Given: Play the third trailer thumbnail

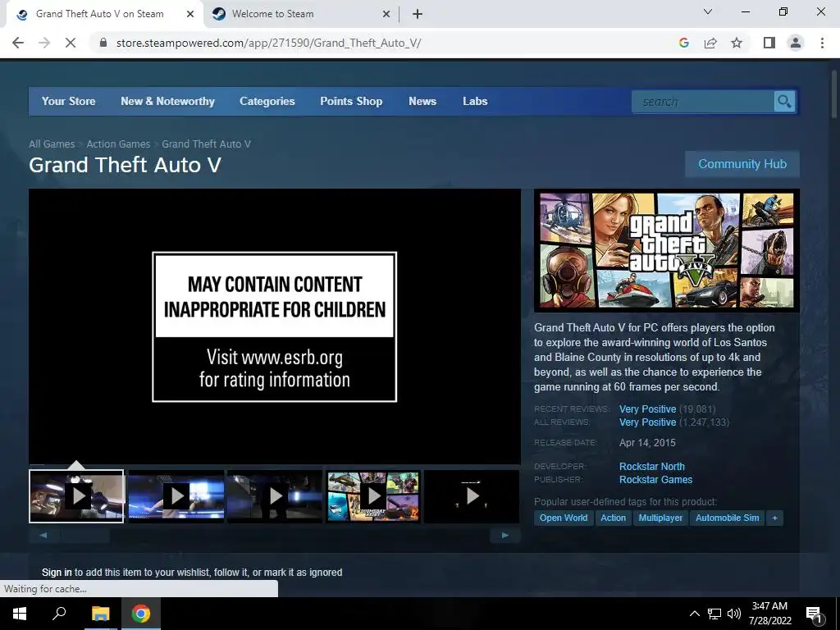Looking at the screenshot, I should click(x=274, y=496).
